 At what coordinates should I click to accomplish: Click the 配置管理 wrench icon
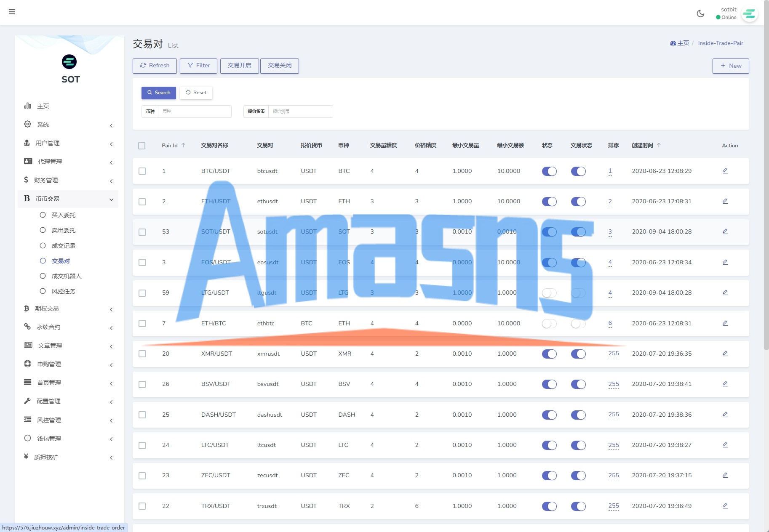coord(27,401)
